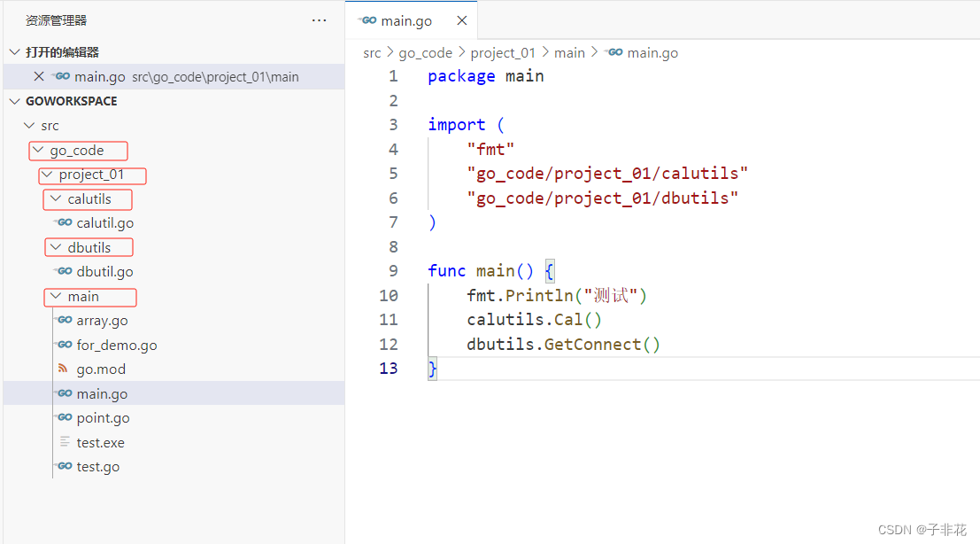Collapse the calutils folder chevron
This screenshot has width=980, height=544.
tap(56, 198)
